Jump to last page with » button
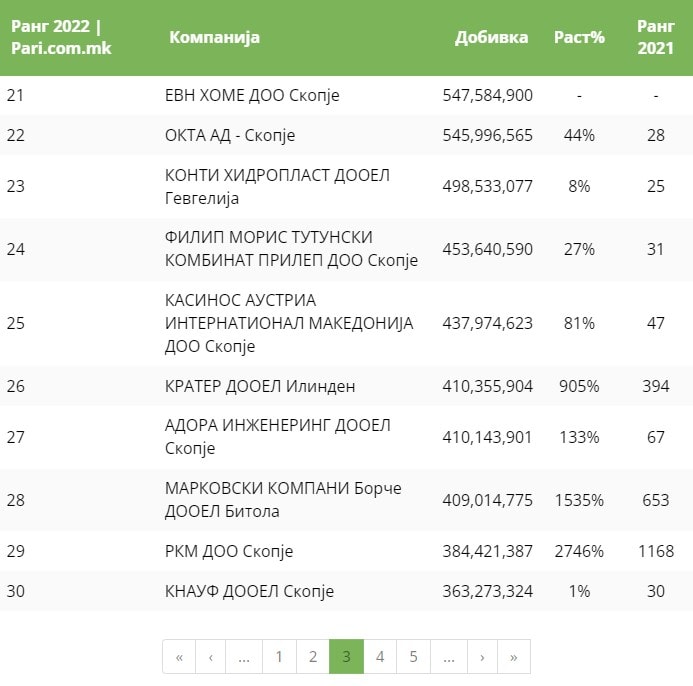The height and width of the screenshot is (686, 693). (x=514, y=657)
